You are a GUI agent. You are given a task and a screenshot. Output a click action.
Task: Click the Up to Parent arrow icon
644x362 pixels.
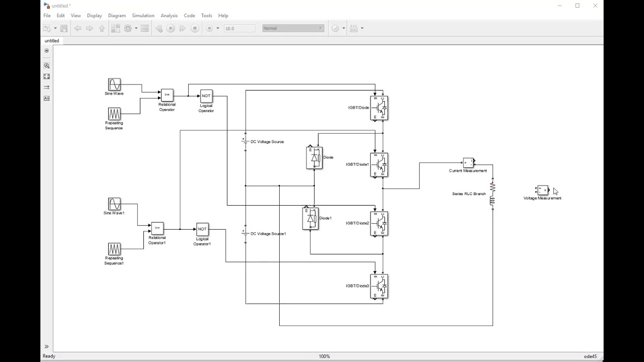102,28
